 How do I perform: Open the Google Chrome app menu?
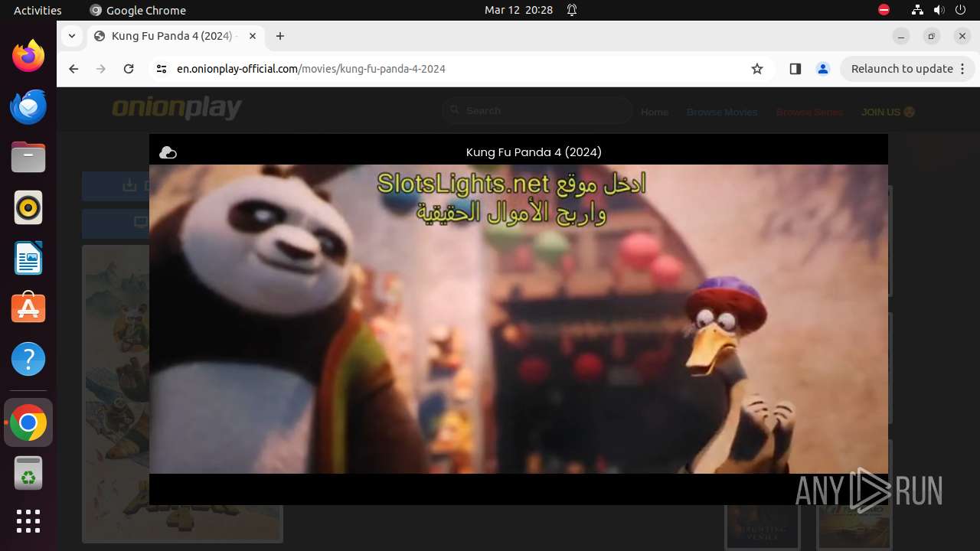pos(138,10)
